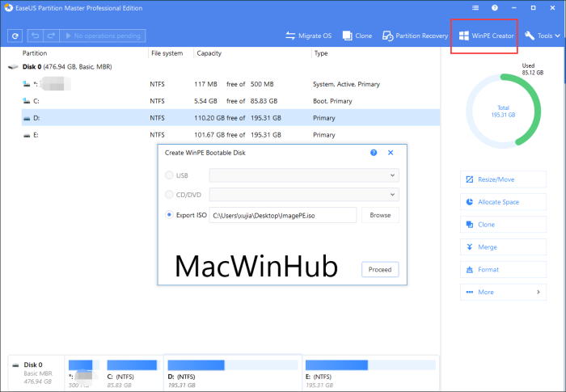Select the C: partition row

(230, 101)
